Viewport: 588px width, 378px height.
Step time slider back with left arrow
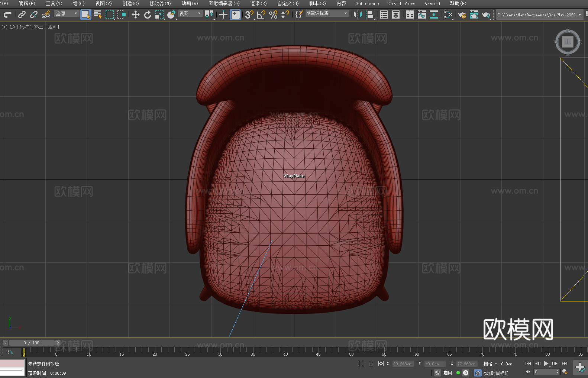[5, 343]
